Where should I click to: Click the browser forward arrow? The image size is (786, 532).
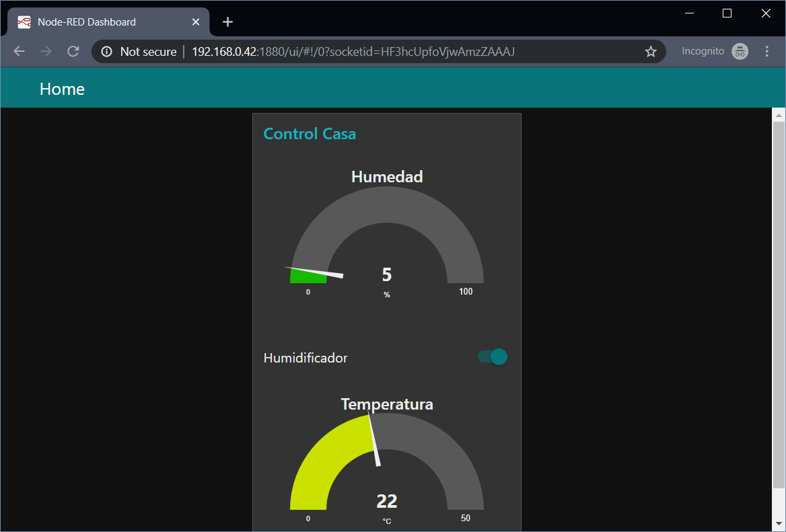tap(46, 51)
